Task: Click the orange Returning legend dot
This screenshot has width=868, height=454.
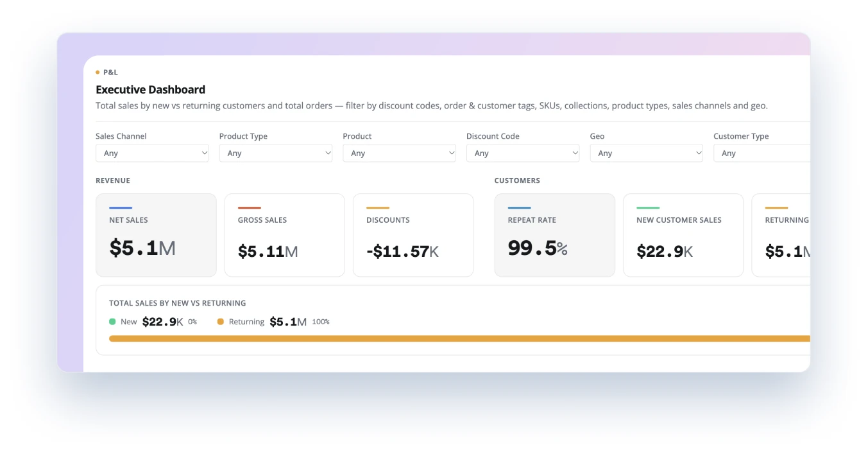Action: 221,322
